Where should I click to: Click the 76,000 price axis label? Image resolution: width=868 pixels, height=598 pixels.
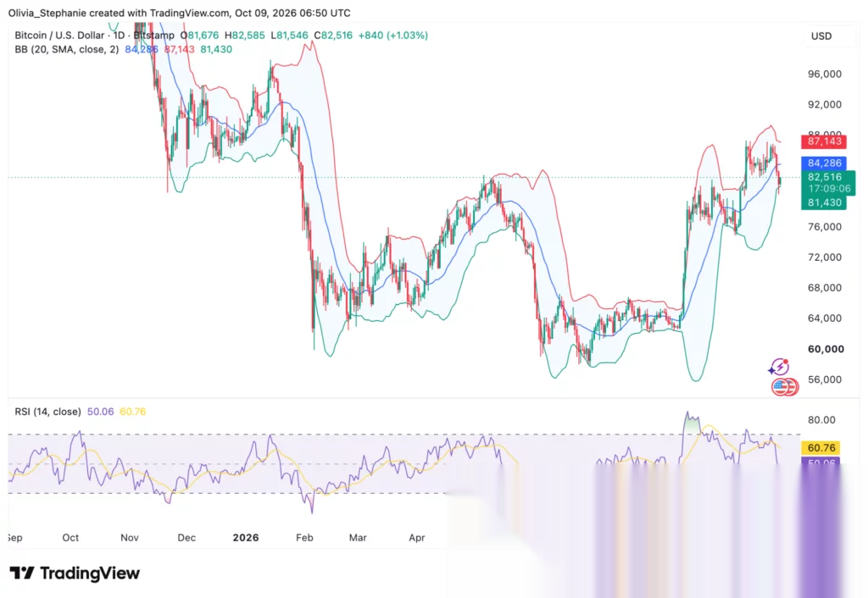(824, 227)
